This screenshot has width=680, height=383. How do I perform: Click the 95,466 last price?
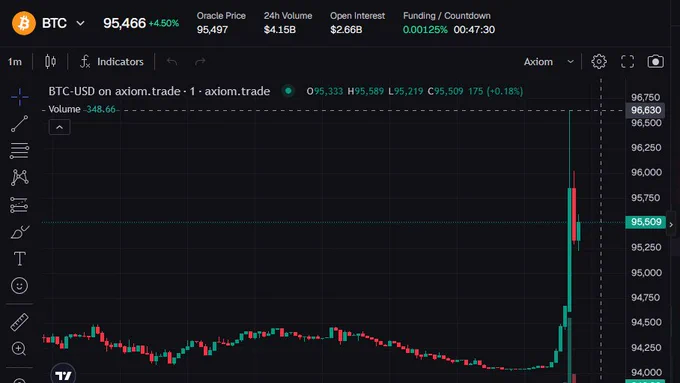[x=124, y=23]
